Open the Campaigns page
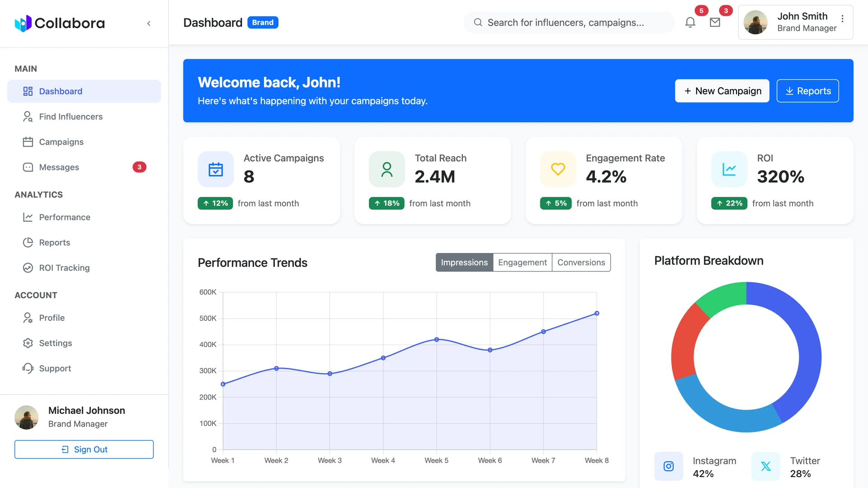Image resolution: width=868 pixels, height=488 pixels. [84, 142]
